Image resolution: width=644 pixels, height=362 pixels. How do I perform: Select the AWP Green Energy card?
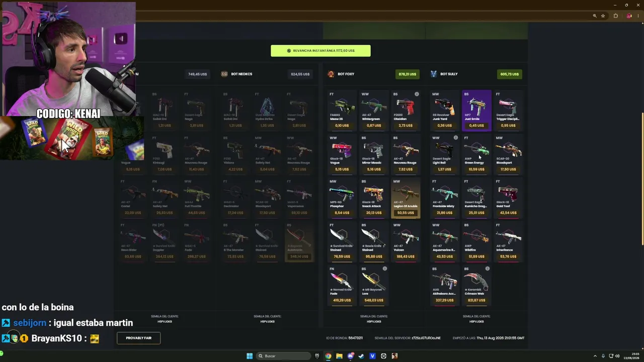pyautogui.click(x=476, y=154)
